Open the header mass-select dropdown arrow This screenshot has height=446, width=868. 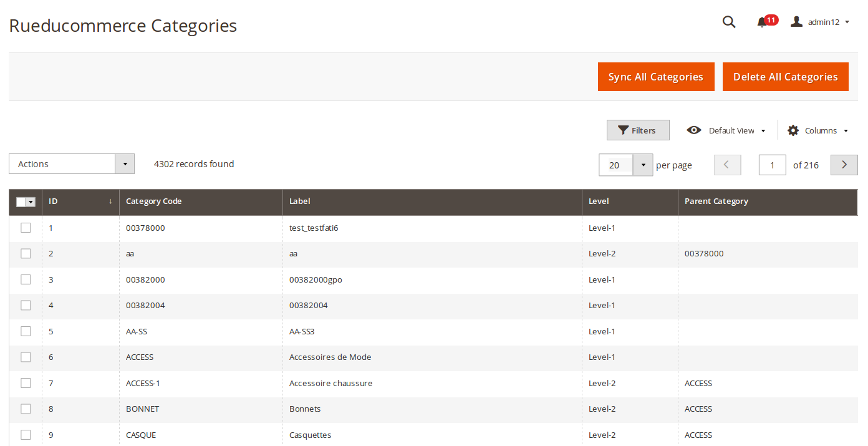pos(31,202)
